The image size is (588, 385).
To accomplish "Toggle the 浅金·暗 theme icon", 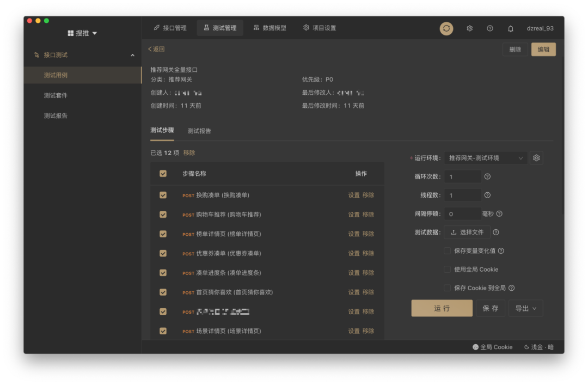I will pyautogui.click(x=526, y=347).
